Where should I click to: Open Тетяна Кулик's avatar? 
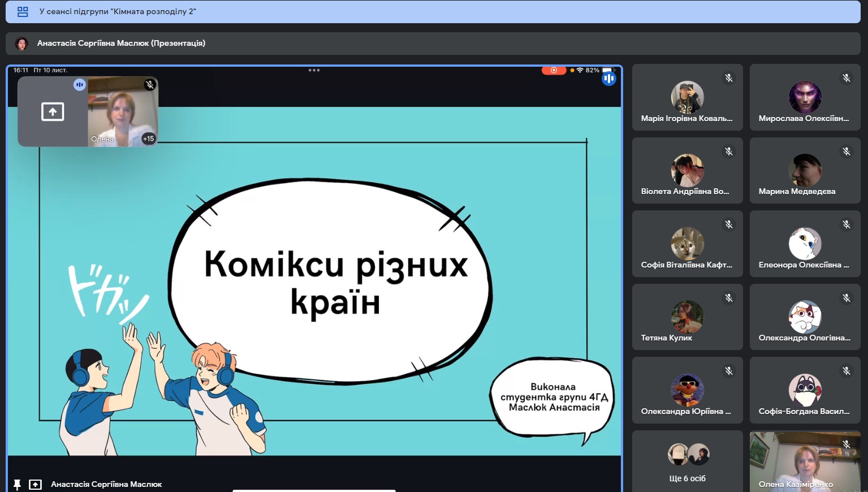pyautogui.click(x=687, y=317)
